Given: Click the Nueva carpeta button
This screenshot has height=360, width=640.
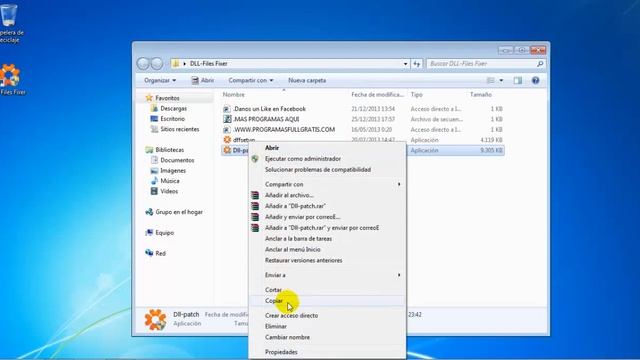Looking at the screenshot, I should pos(307,80).
